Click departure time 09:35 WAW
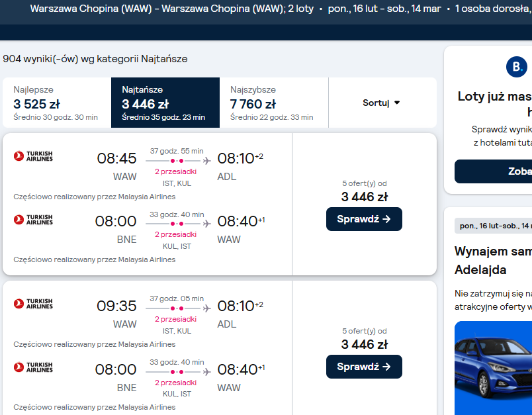The image size is (532, 415). pyautogui.click(x=116, y=306)
